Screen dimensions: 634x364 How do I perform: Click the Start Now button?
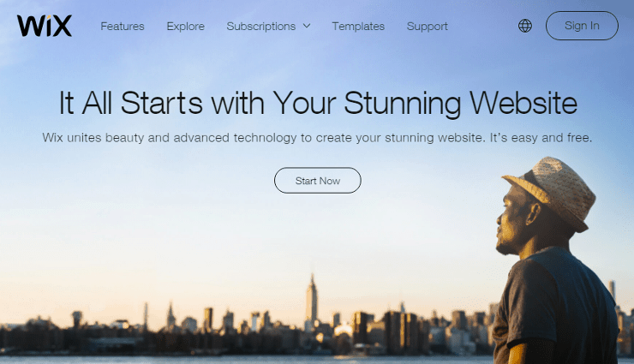317,181
